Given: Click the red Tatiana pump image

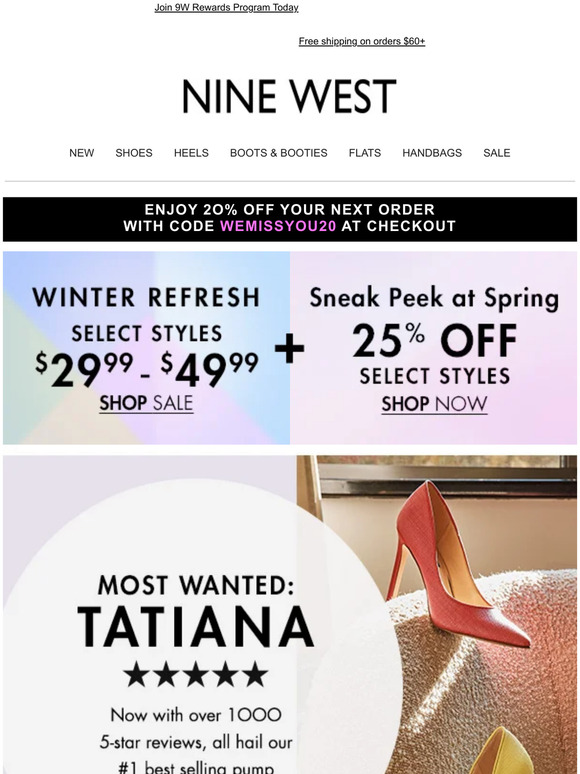Looking at the screenshot, I should coord(457,563).
